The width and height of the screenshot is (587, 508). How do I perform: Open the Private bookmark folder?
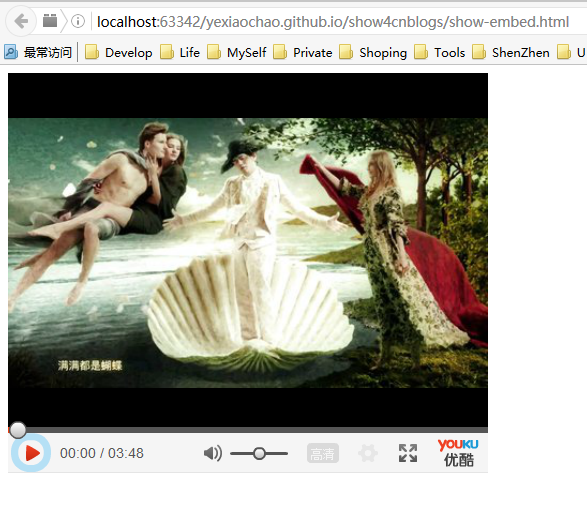pyautogui.click(x=303, y=52)
